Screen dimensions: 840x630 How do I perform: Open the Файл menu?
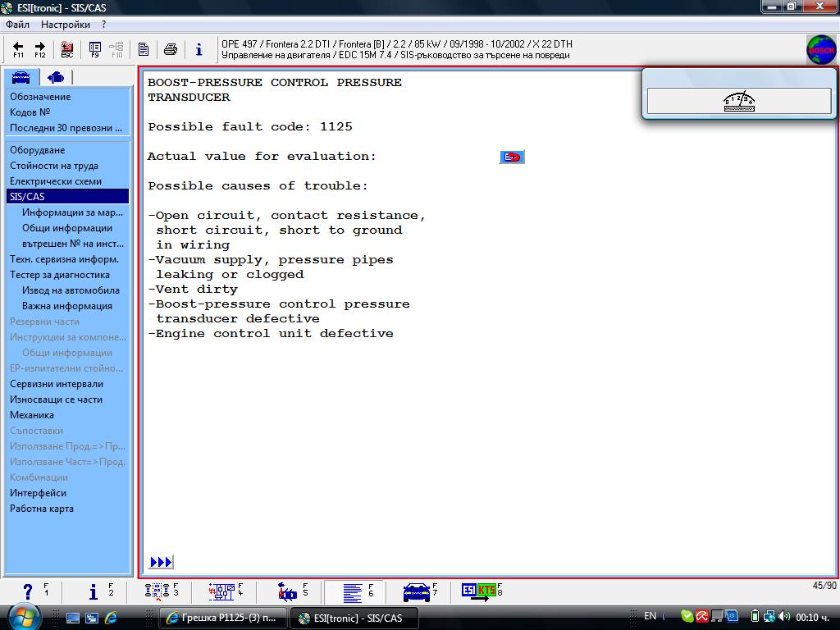(17, 25)
